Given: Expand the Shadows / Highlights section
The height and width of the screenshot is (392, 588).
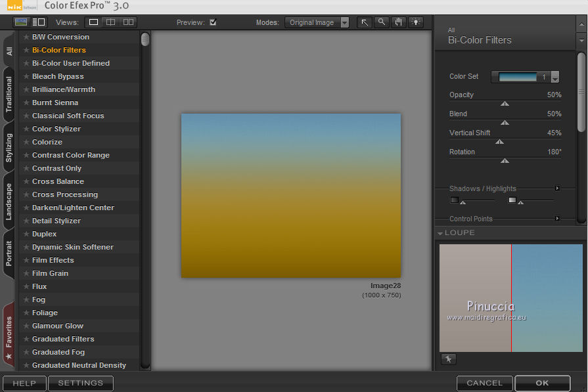Looking at the screenshot, I should pyautogui.click(x=557, y=188).
